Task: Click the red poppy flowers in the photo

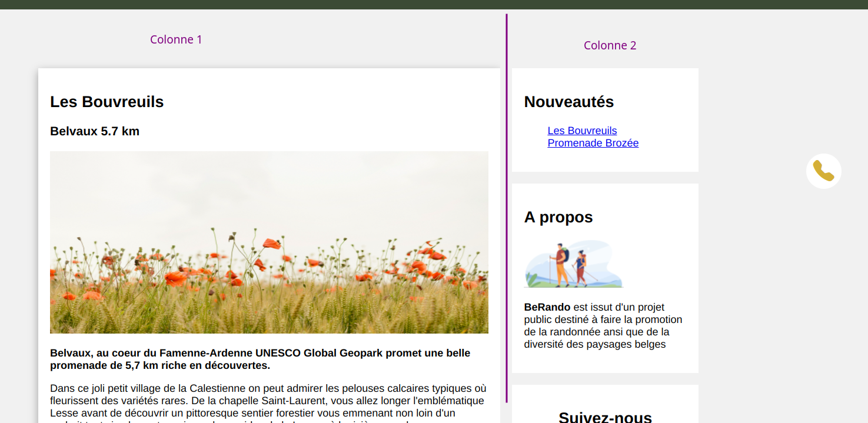Action: (177, 278)
